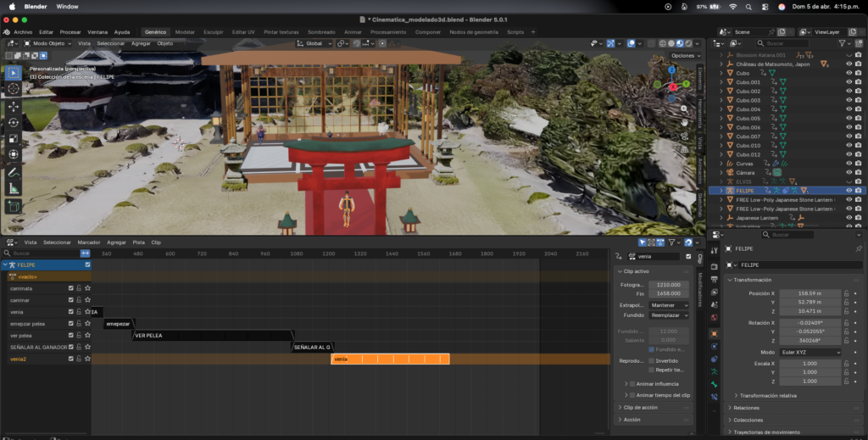Image resolution: width=868 pixels, height=440 pixels.
Task: Select the Add Cube tool
Action: 14,206
